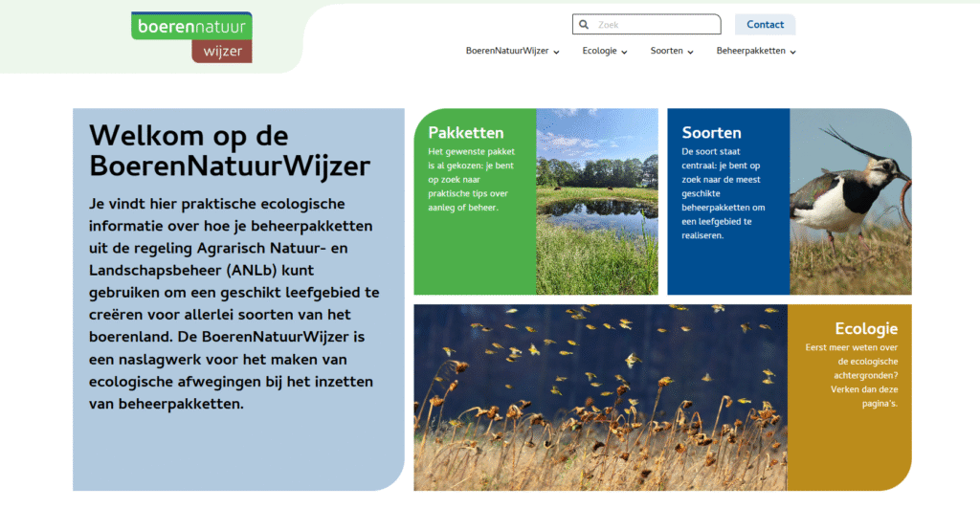This screenshot has height=509, width=980.
Task: Click the Soorten heading in blue tile
Action: pyautogui.click(x=711, y=132)
